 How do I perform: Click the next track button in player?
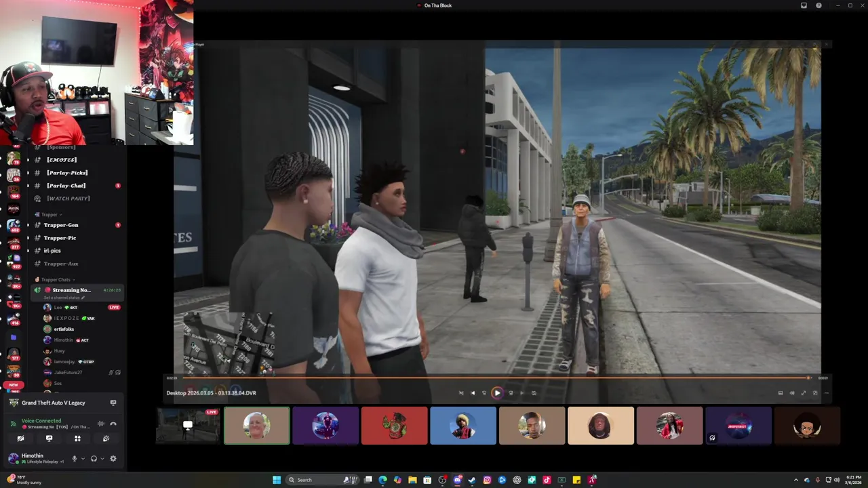(x=522, y=393)
